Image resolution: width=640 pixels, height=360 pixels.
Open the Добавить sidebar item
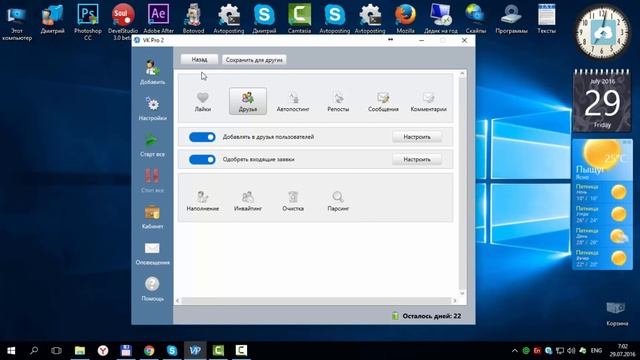[152, 72]
